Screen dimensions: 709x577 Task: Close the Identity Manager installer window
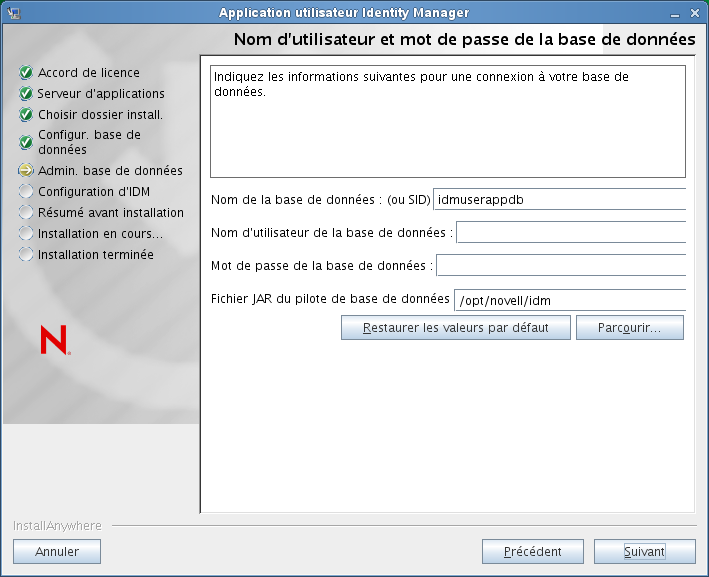click(x=695, y=14)
